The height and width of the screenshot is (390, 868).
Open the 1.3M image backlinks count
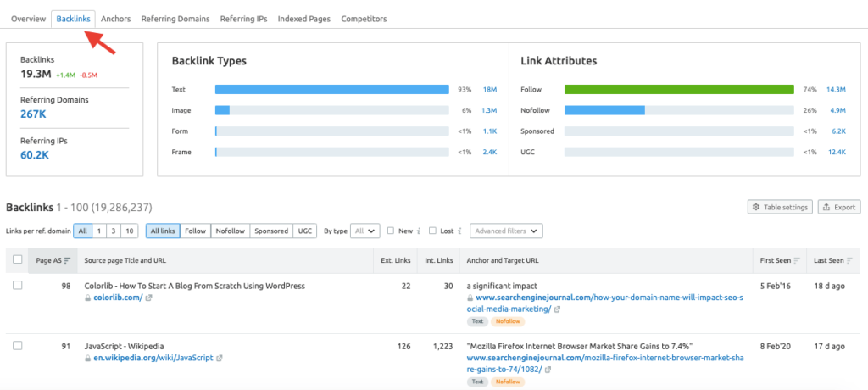coord(489,110)
